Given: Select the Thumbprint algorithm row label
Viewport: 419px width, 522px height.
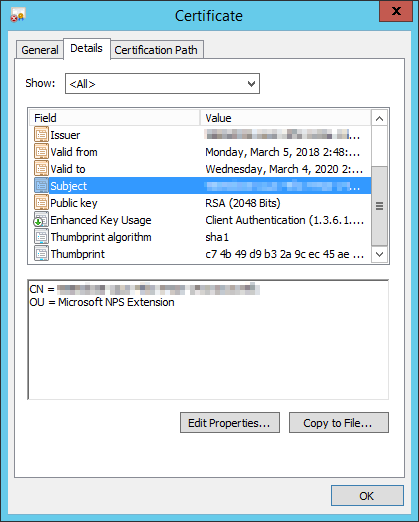Looking at the screenshot, I should tap(101, 237).
